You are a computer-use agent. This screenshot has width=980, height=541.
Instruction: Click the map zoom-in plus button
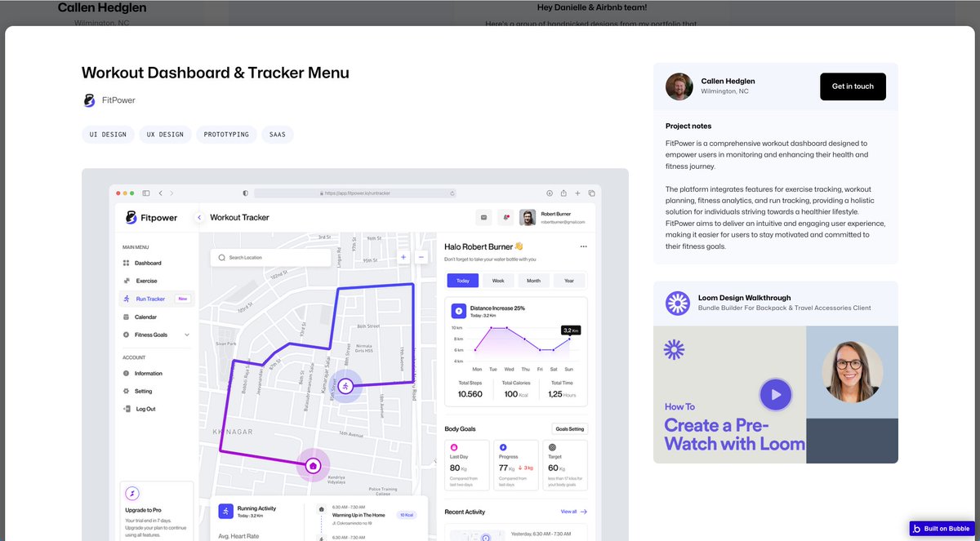(403, 257)
